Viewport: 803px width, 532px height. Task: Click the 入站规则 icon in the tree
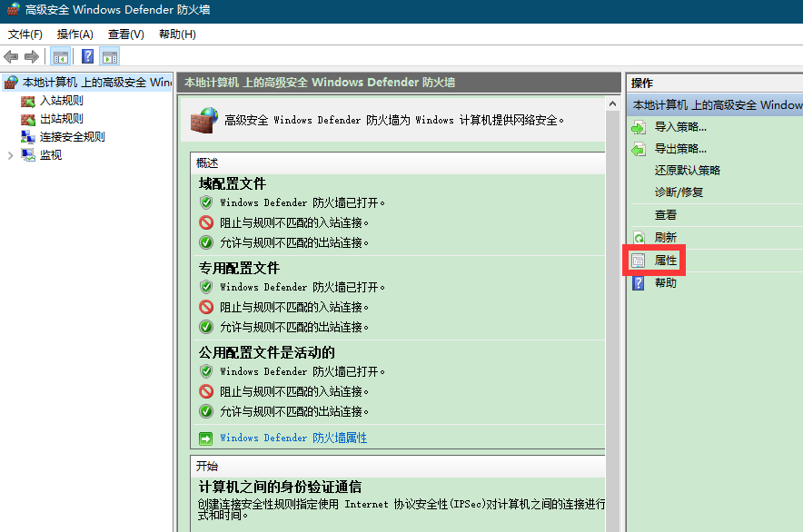pyautogui.click(x=27, y=101)
